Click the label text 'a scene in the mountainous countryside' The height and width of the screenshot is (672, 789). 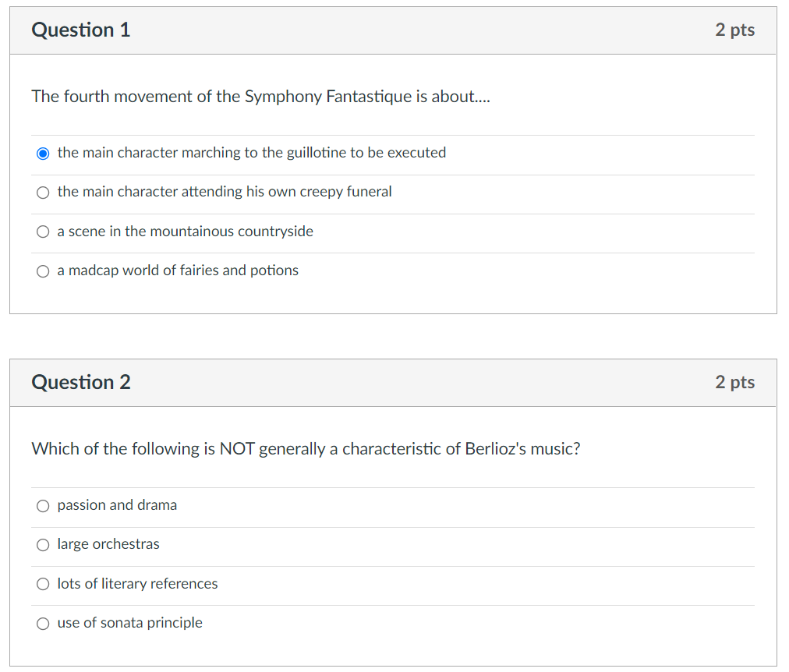[185, 232]
